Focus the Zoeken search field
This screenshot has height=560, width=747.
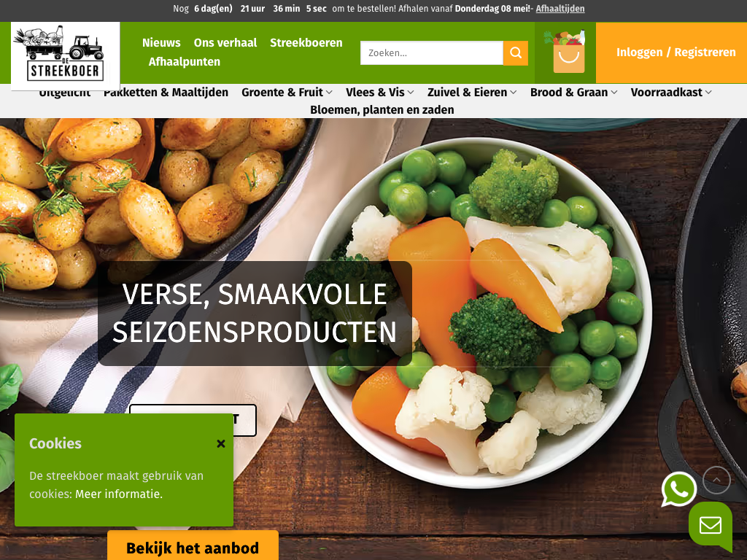[x=432, y=52]
